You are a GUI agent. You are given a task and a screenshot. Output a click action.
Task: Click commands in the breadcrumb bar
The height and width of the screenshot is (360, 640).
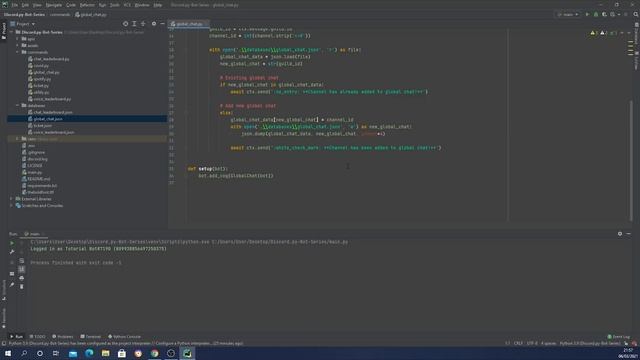(x=60, y=15)
